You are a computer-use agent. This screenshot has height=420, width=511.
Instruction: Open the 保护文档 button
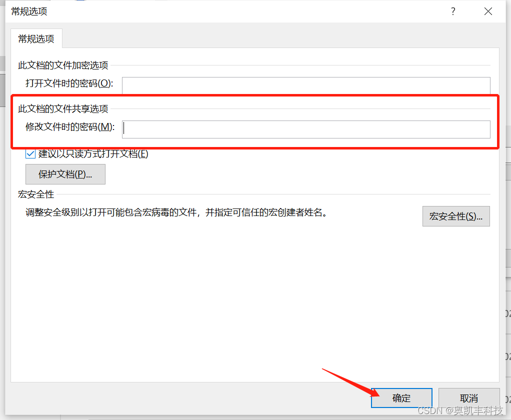click(x=65, y=174)
